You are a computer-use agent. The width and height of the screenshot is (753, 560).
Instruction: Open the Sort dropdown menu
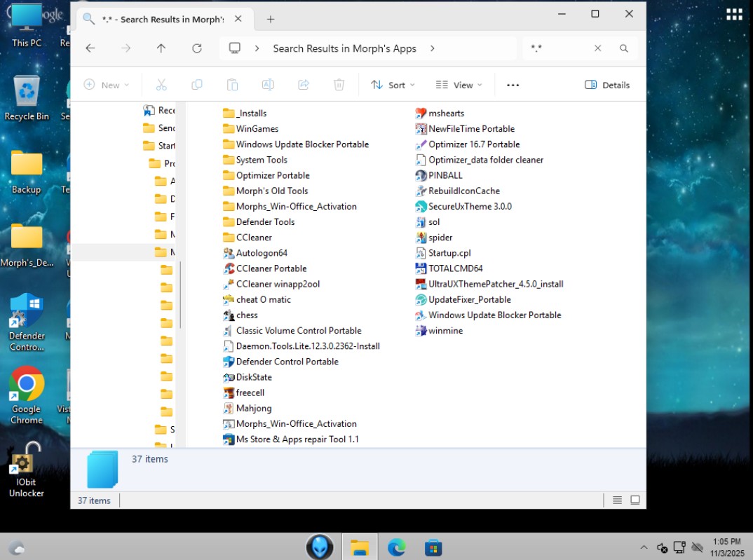click(x=393, y=85)
